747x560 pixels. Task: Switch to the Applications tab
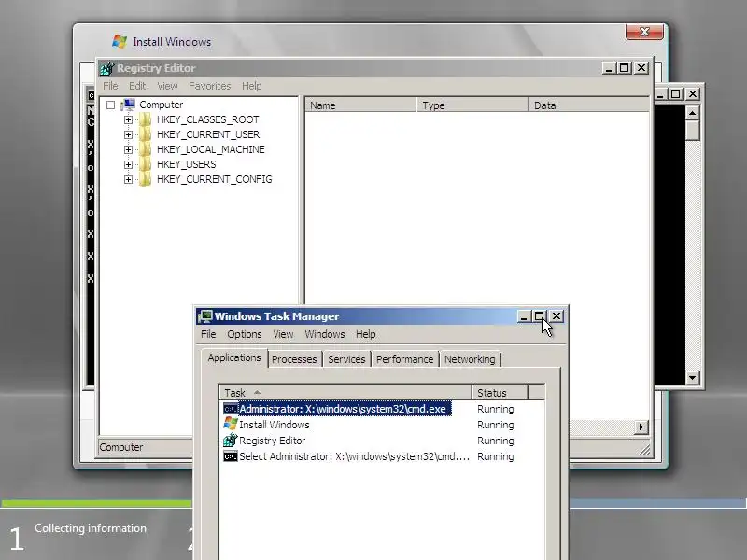234,357
